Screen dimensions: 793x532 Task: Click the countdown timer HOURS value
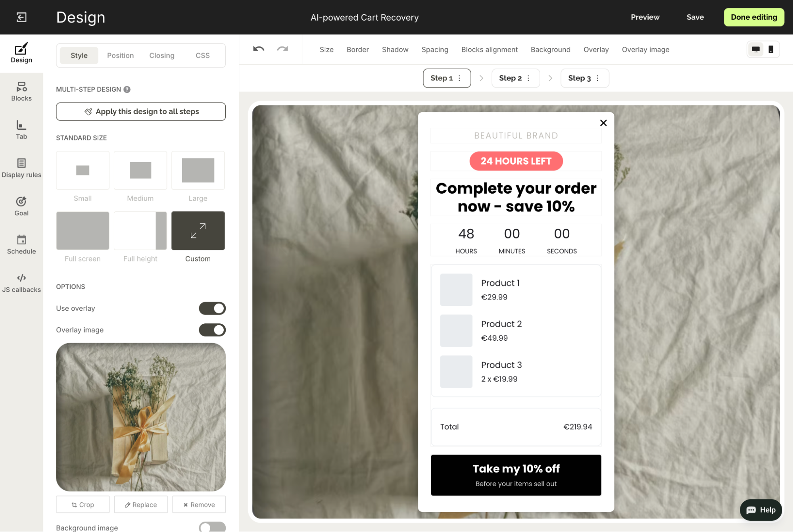click(466, 234)
